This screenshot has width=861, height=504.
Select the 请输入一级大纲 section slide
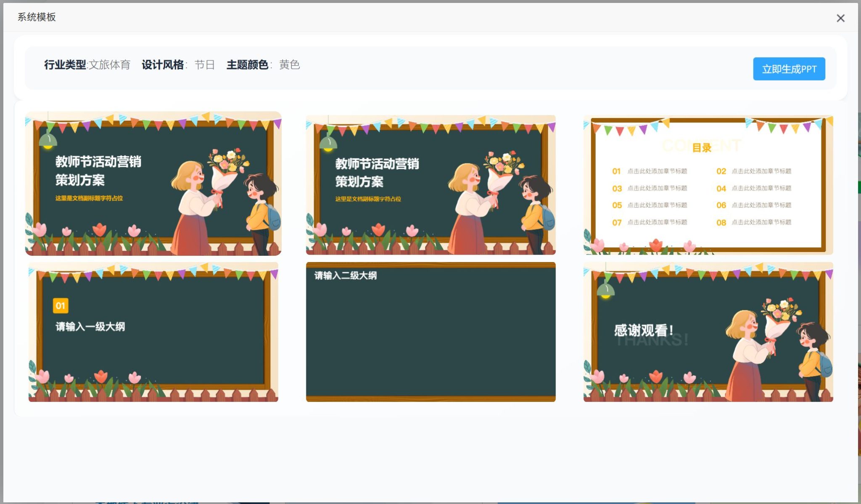(x=153, y=332)
